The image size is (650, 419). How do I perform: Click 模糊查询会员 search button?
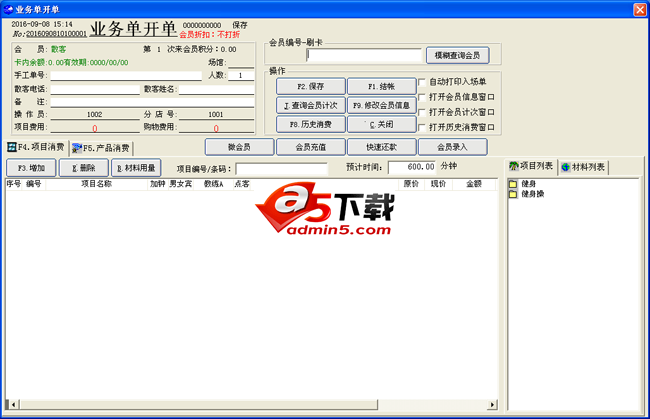458,55
